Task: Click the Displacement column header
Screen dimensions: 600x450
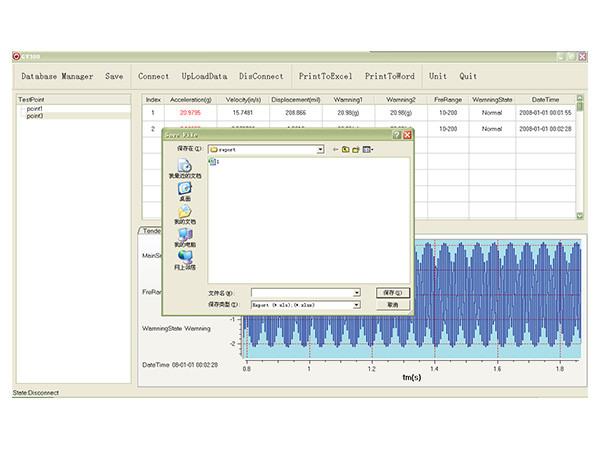Action: [x=296, y=99]
